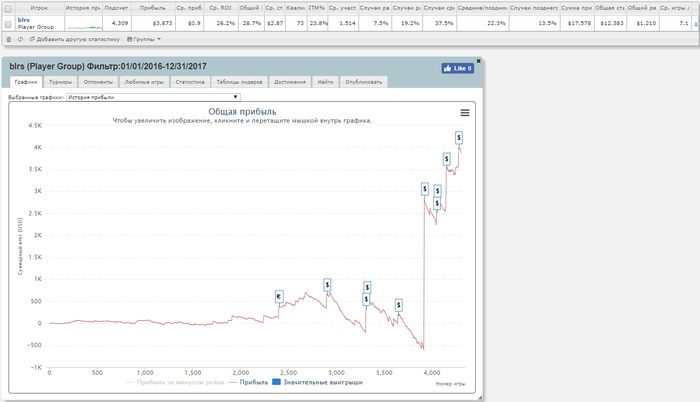This screenshot has height=402, width=700.
Task: Open the chart hamburger context menu
Action: point(465,113)
